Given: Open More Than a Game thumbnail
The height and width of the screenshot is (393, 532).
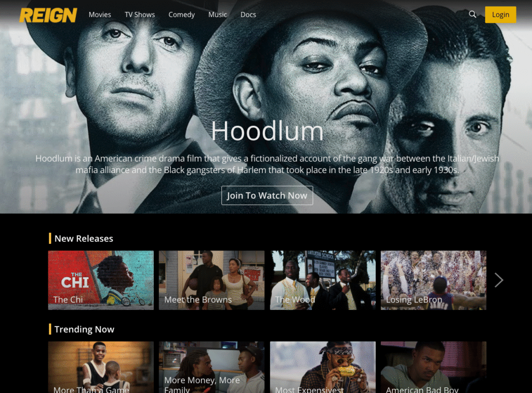Looking at the screenshot, I should (x=101, y=367).
